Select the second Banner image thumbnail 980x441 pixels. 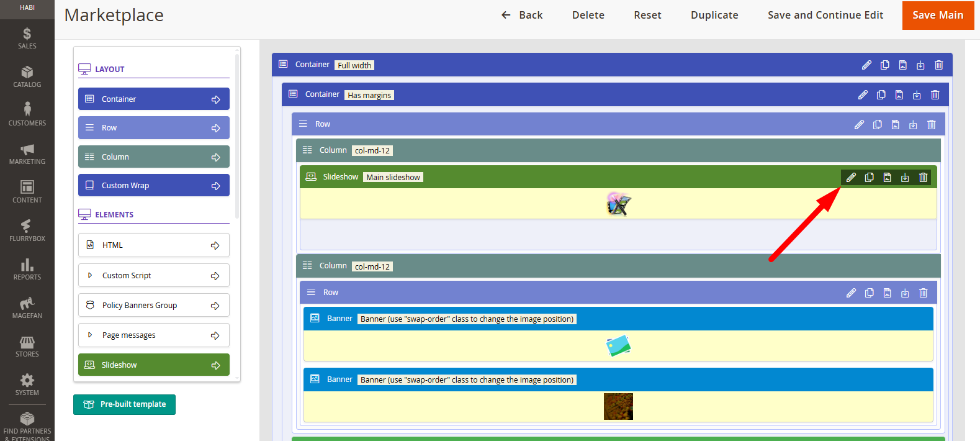(618, 406)
